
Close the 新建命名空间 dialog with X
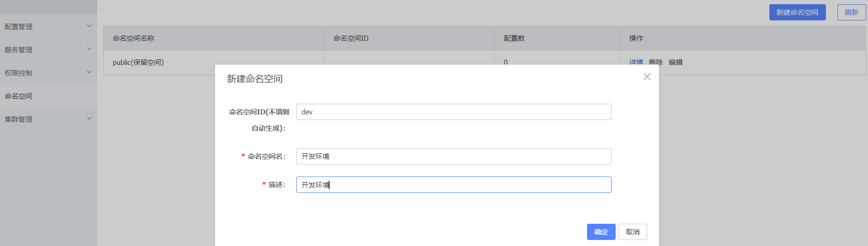coord(647,77)
